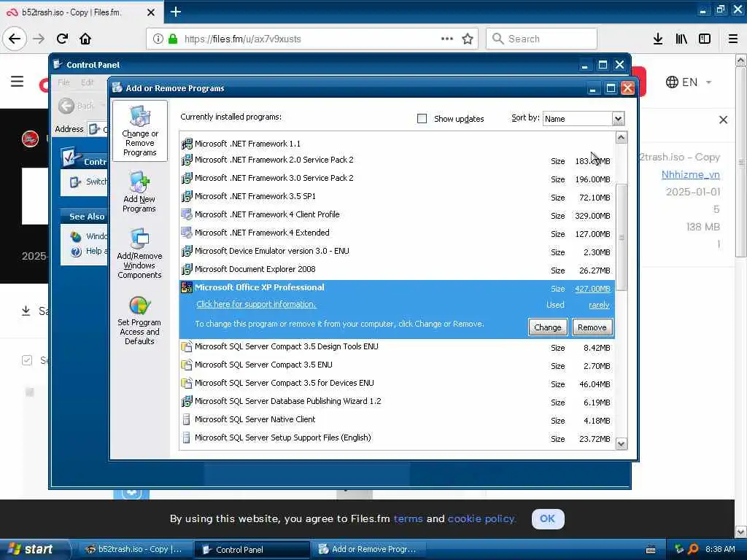Open EN language selector dropdown
The width and height of the screenshot is (747, 560).
coord(689,82)
